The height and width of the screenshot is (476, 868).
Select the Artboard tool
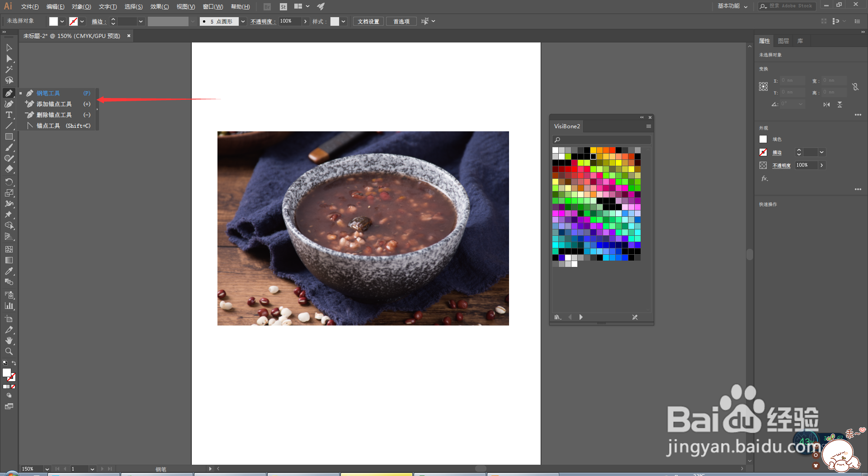point(9,319)
